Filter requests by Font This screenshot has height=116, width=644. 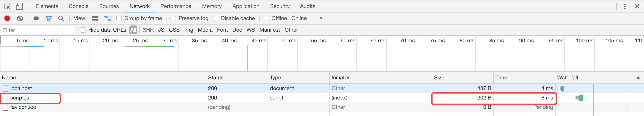click(222, 30)
